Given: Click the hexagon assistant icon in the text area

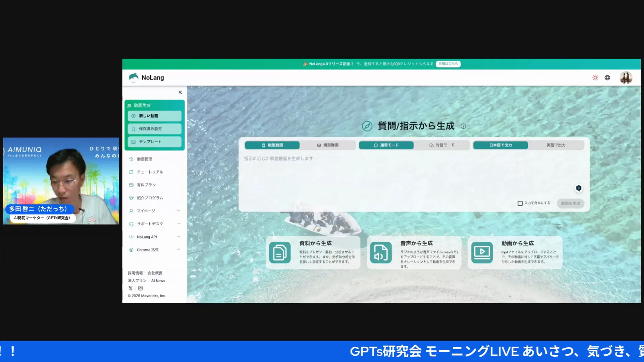Looking at the screenshot, I should 579,188.
